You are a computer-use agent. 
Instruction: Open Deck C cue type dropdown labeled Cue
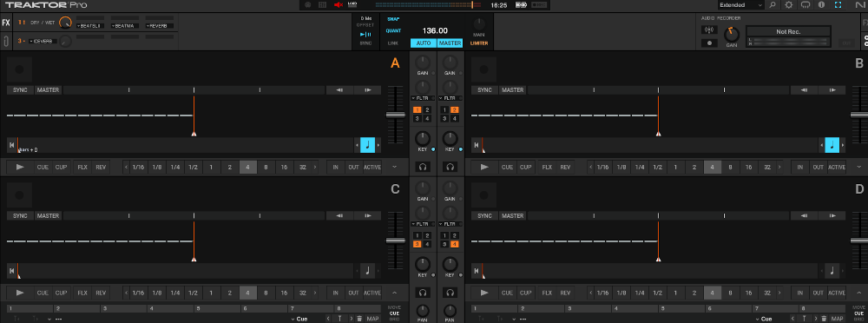click(300, 319)
